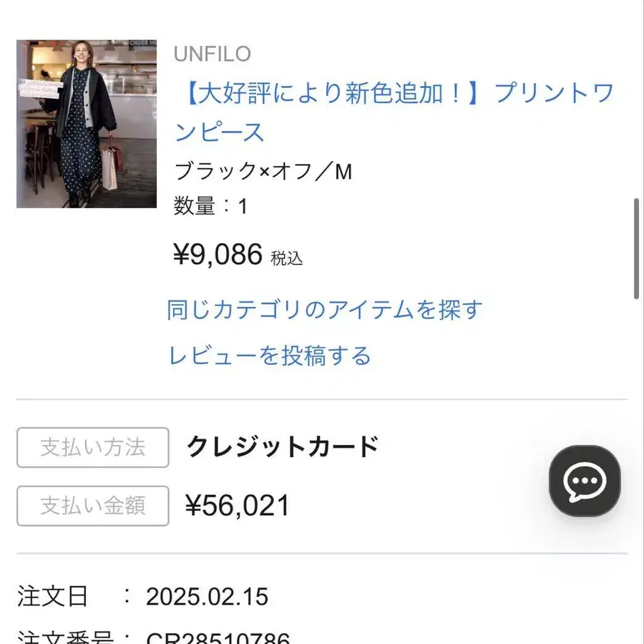Click the クレジットカード payment method text

[282, 447]
